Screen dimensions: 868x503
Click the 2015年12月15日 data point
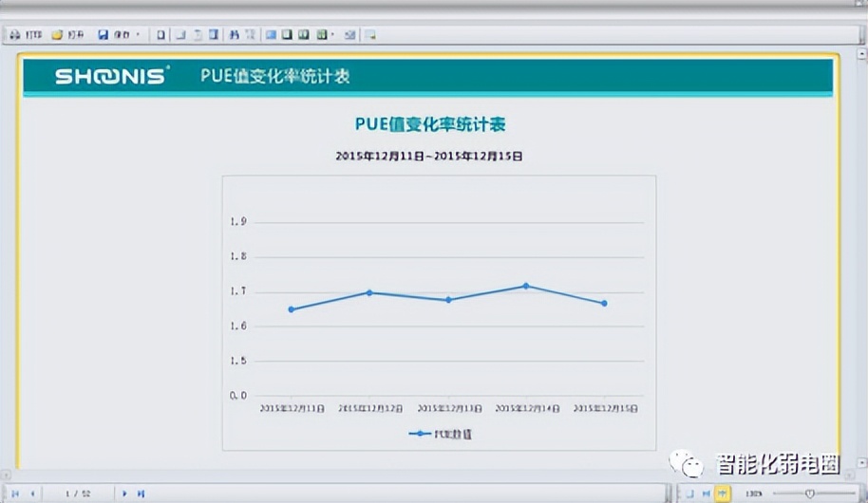(605, 304)
